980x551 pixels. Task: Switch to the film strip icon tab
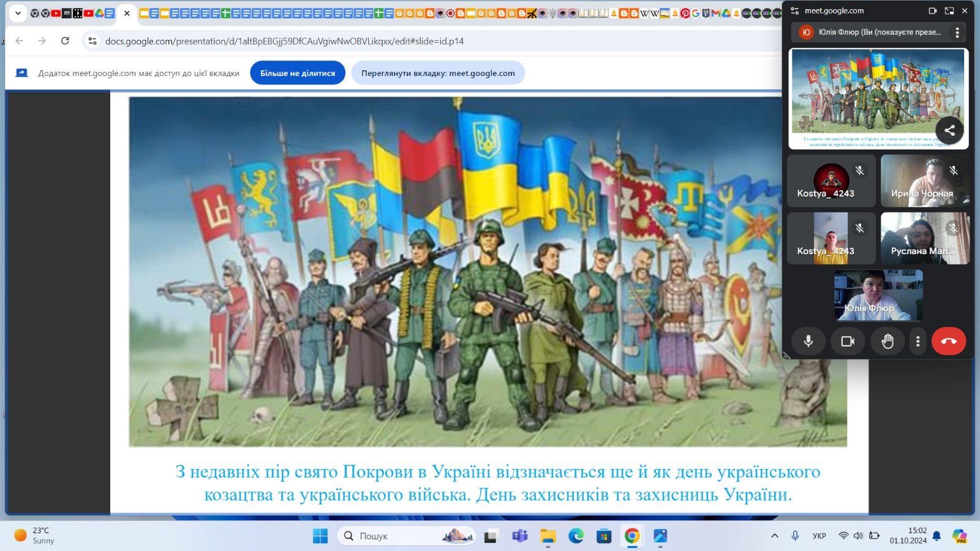point(77,13)
